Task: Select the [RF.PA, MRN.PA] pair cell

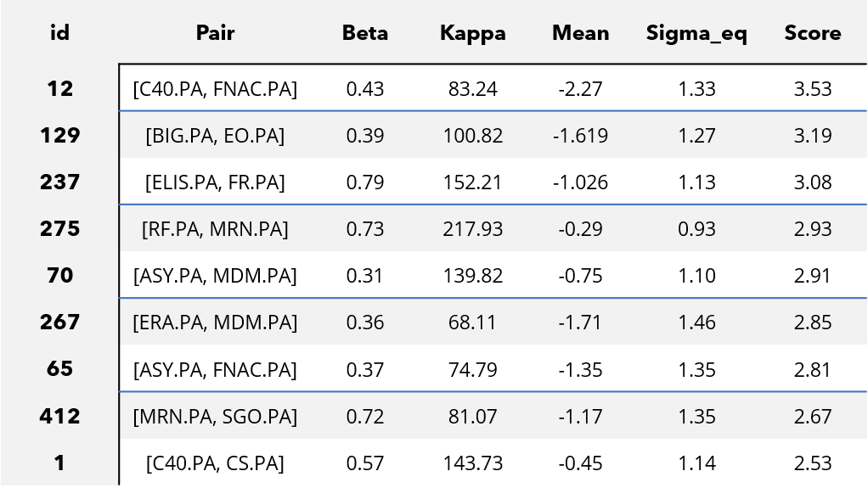Action: click(215, 229)
